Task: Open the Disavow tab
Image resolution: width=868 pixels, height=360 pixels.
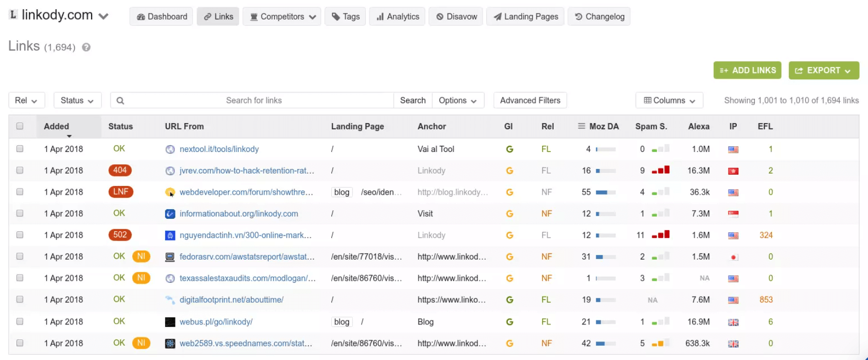Action: click(x=456, y=16)
